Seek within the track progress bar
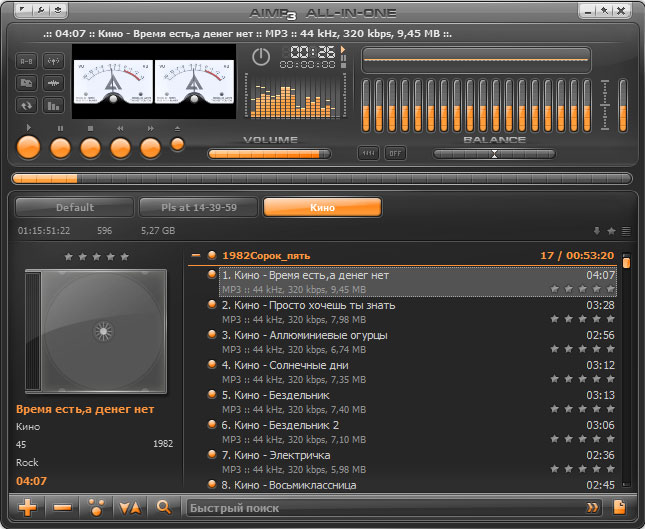Viewport: 645px width, 529px height. [x=322, y=179]
